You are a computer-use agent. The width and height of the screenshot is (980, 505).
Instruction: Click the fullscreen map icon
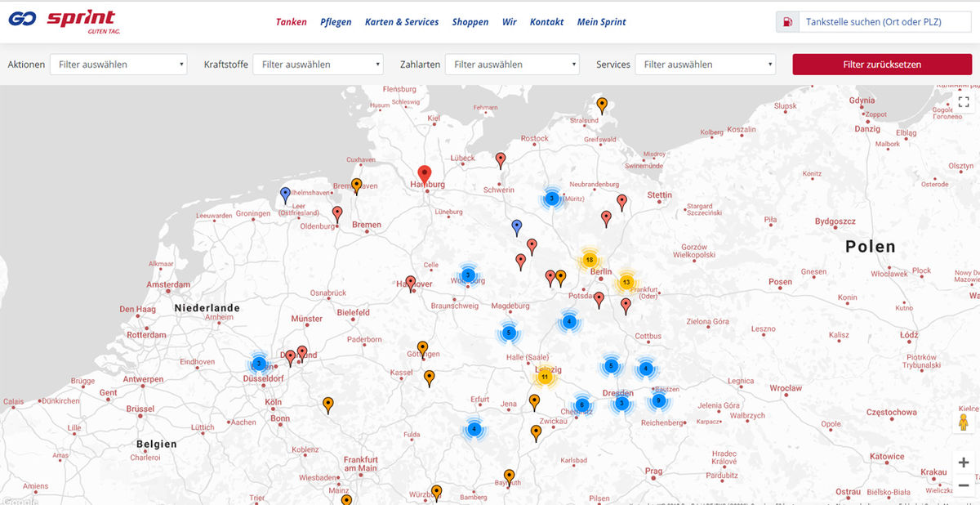964,102
